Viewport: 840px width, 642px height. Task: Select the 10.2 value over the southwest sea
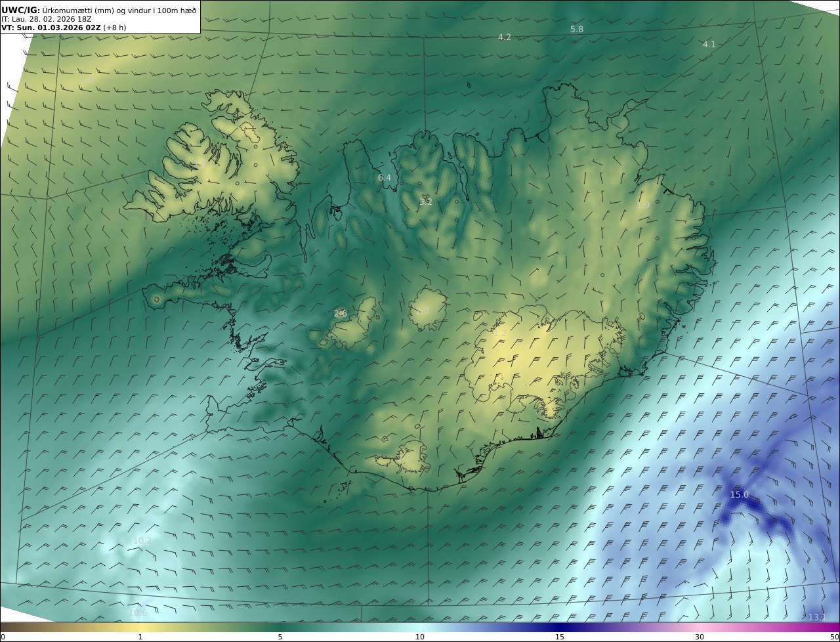coord(142,541)
